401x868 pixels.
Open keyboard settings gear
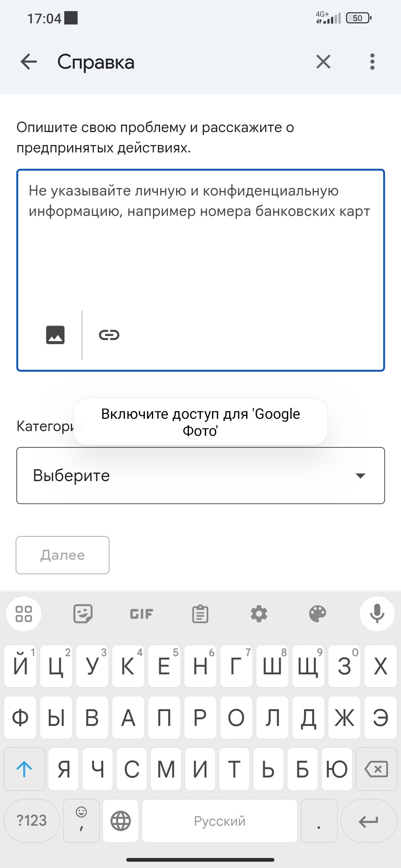[x=259, y=614]
